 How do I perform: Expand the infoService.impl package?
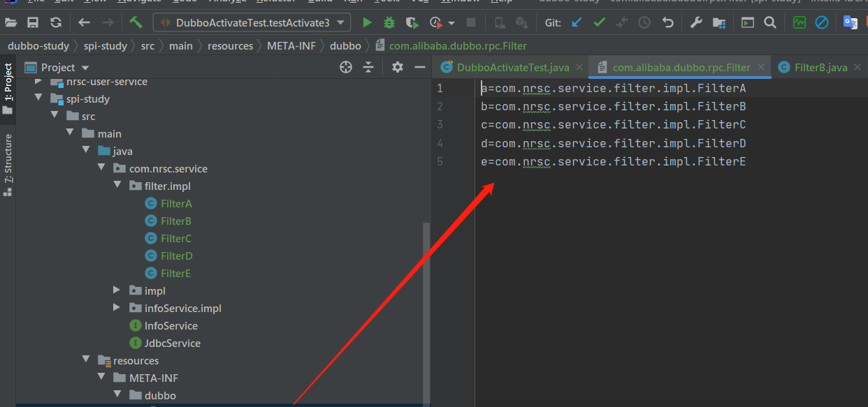117,308
